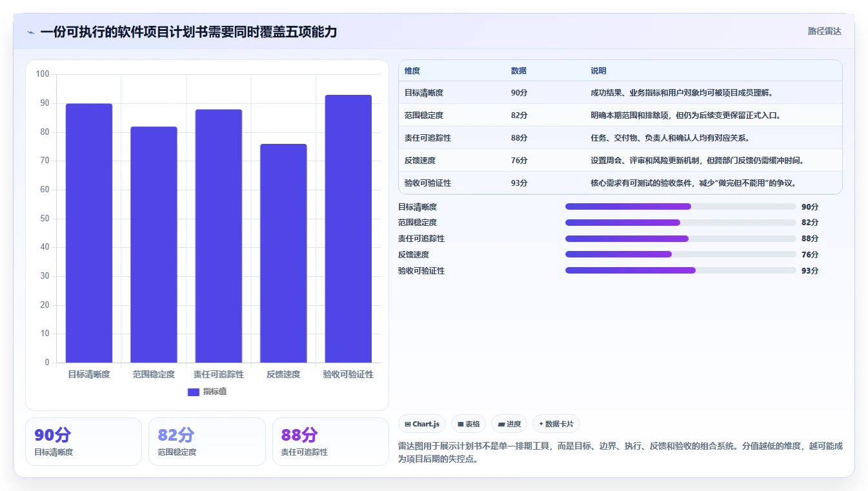Click the description starting 成功结果、业务指标
This screenshot has width=868, height=491.
click(x=681, y=93)
